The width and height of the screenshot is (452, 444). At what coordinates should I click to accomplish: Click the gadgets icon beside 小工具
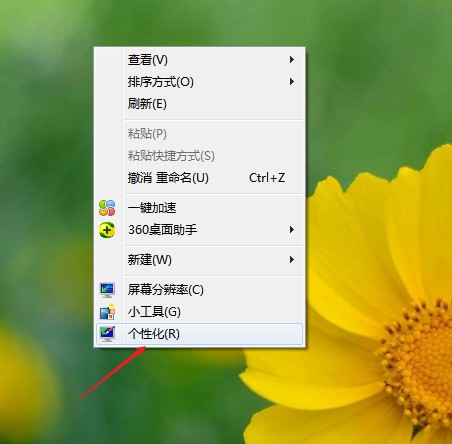pyautogui.click(x=107, y=312)
